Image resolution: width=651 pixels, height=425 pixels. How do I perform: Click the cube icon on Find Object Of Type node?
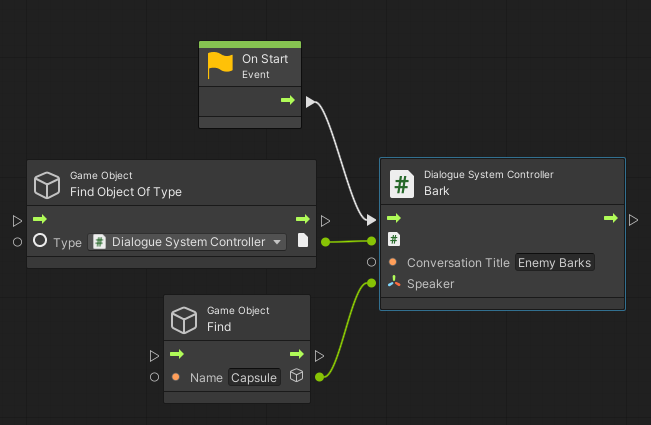(x=47, y=185)
